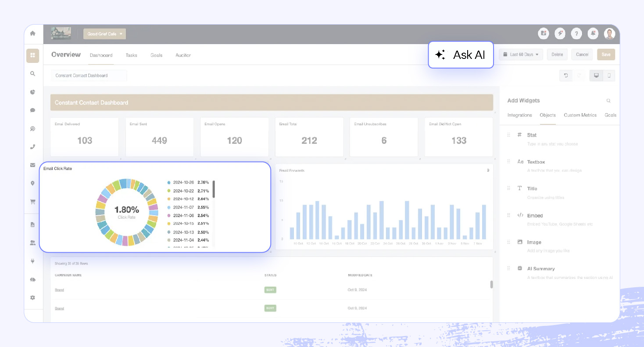
Task: Click the Constant Contact Dashboard name field
Action: [x=89, y=76]
